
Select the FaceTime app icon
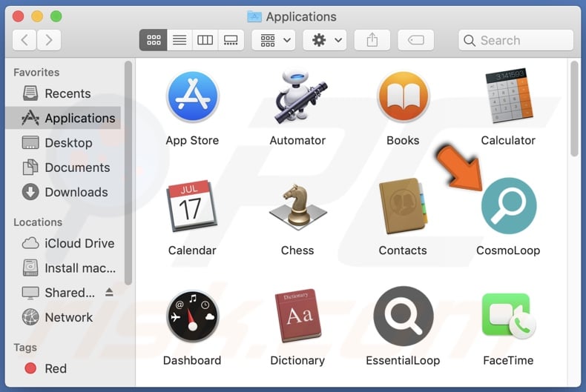(x=508, y=316)
